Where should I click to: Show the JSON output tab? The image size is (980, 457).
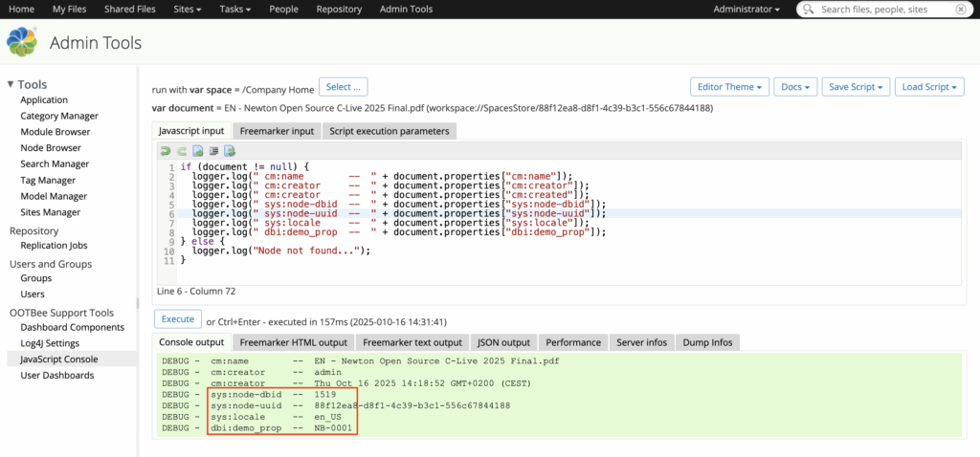pyautogui.click(x=503, y=342)
